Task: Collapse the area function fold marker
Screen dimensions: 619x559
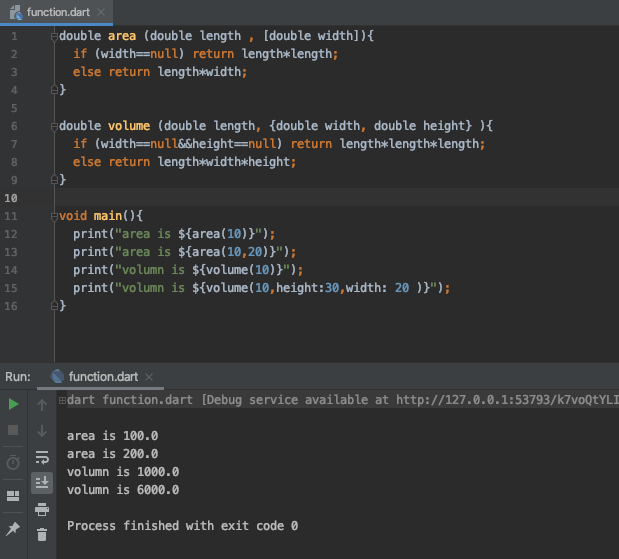Action: pyautogui.click(x=54, y=37)
